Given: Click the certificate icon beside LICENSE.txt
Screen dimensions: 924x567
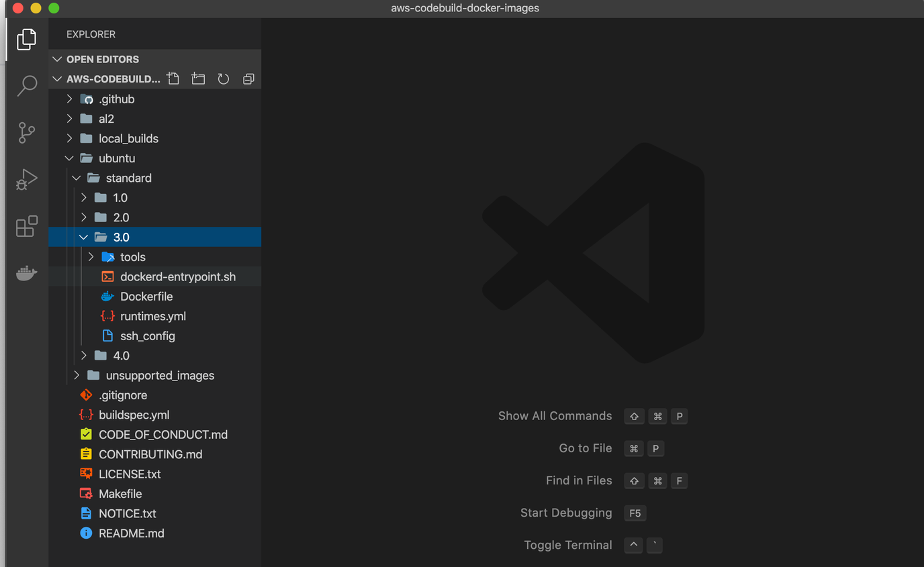Looking at the screenshot, I should 86,474.
